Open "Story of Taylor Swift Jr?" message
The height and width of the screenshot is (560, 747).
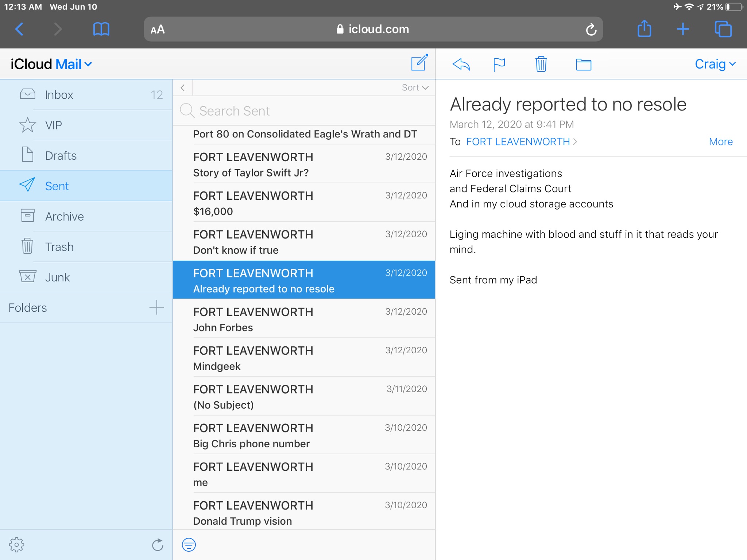click(304, 164)
